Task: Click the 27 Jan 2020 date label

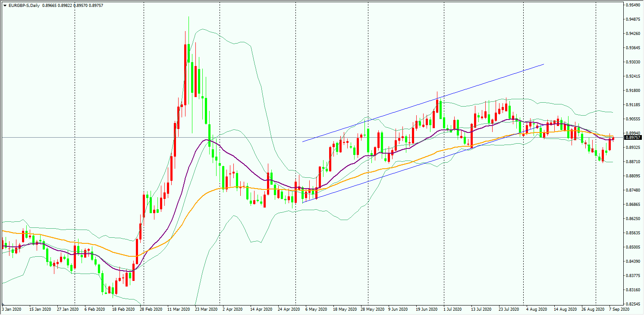Action: (x=67, y=309)
